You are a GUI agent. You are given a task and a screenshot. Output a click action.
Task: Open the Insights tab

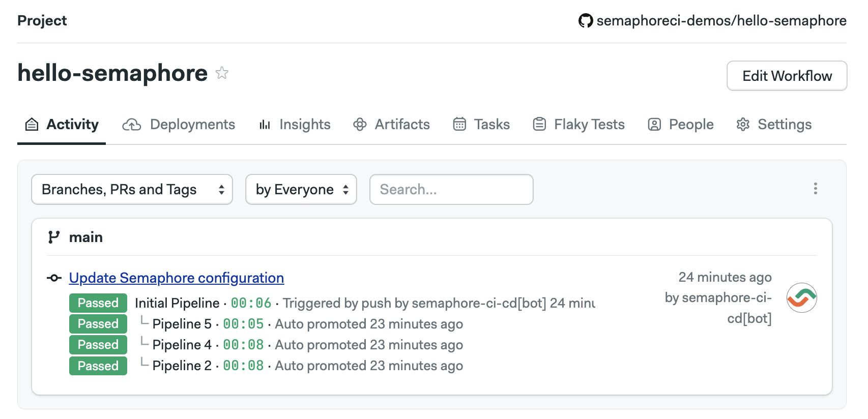[295, 125]
